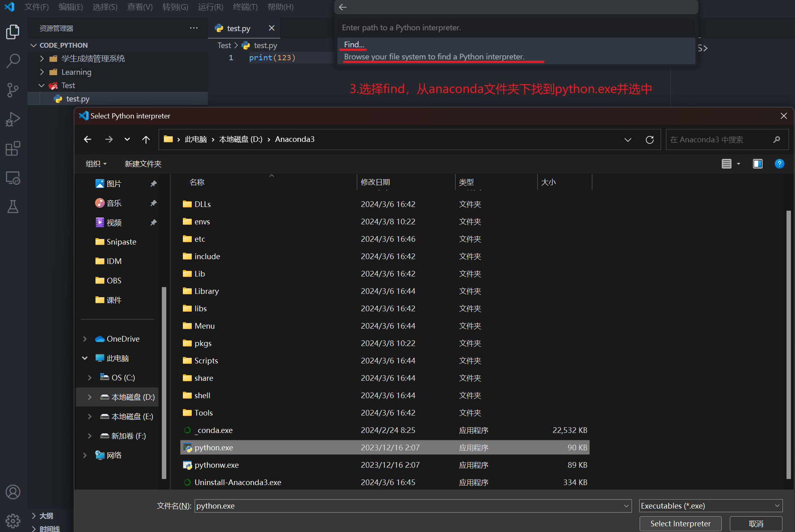Screen dimensions: 795x532
Task: Go forward in the file dialog
Action: click(109, 139)
